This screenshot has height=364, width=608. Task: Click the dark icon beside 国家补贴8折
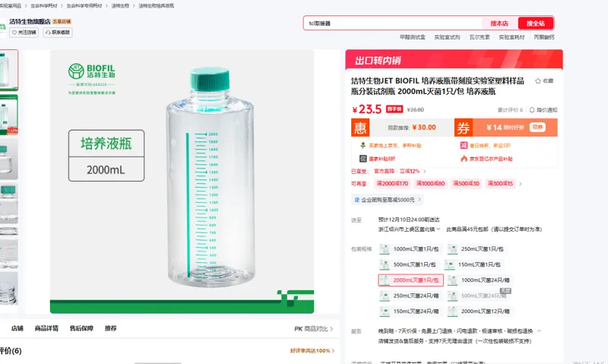click(363, 159)
